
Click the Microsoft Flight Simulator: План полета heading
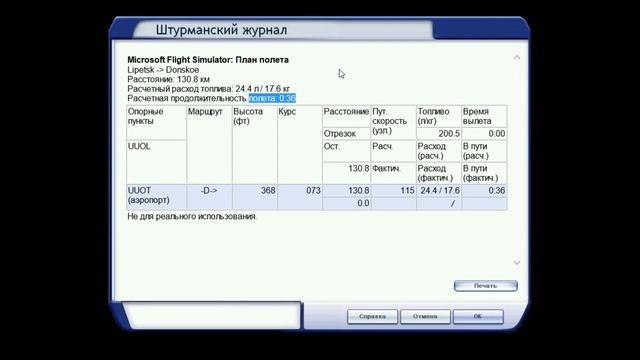click(208, 60)
